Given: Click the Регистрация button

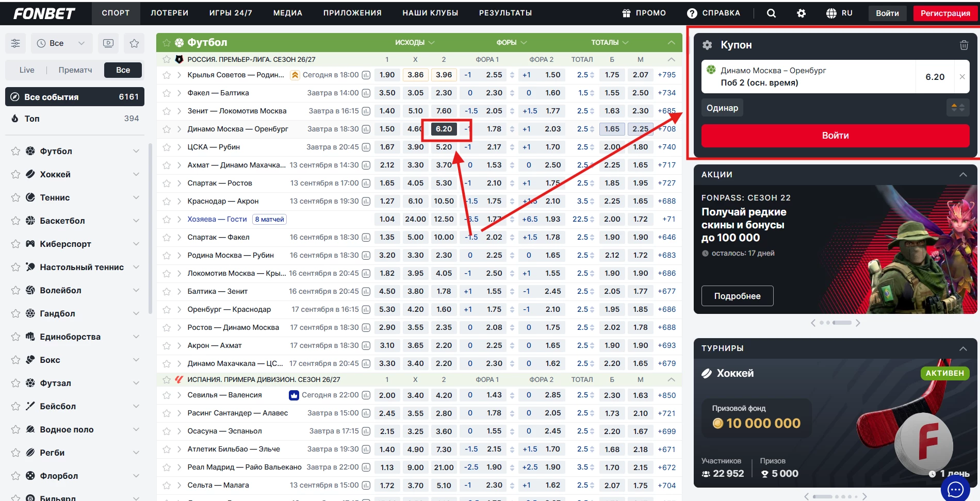Looking at the screenshot, I should pyautogui.click(x=945, y=13).
